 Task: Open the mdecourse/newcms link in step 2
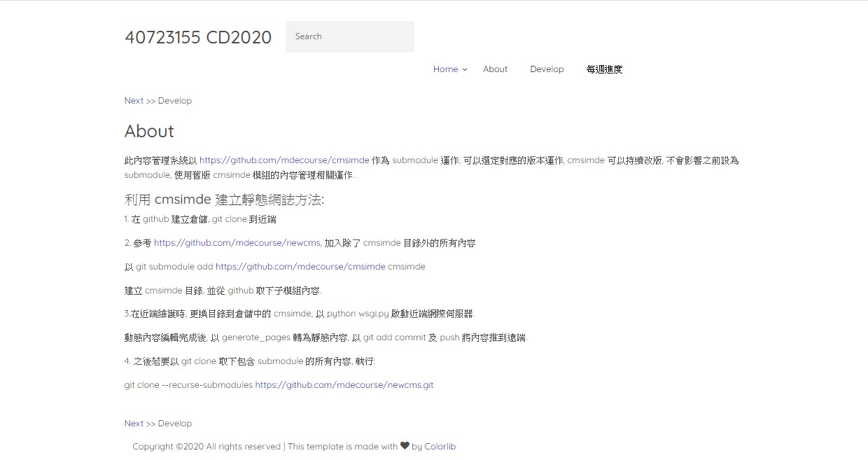point(237,243)
